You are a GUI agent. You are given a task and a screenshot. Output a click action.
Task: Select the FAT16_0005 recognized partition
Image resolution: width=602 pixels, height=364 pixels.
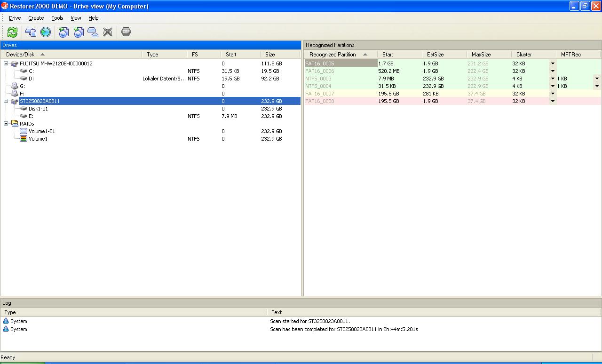click(x=320, y=63)
